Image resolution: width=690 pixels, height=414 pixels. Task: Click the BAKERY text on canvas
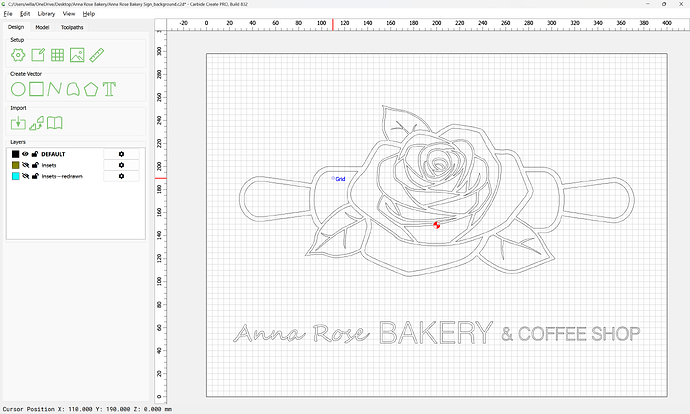[x=436, y=333]
